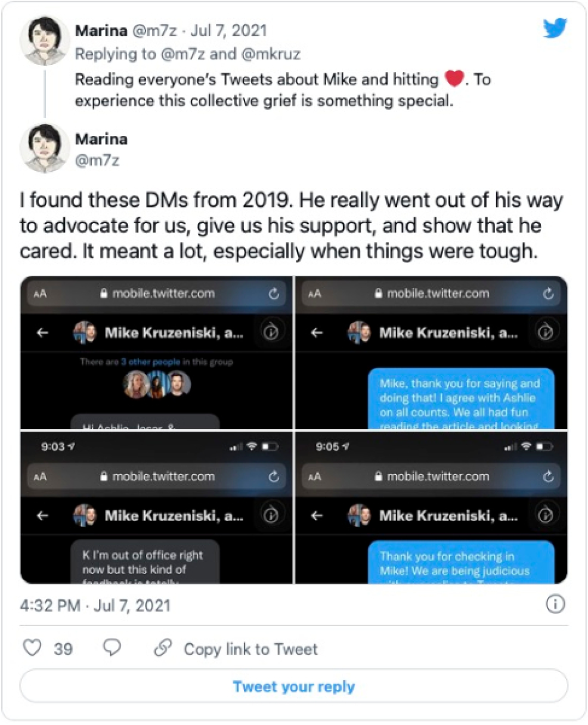Like the tweet with the heart icon
This screenshot has width=588, height=725.
(32, 648)
